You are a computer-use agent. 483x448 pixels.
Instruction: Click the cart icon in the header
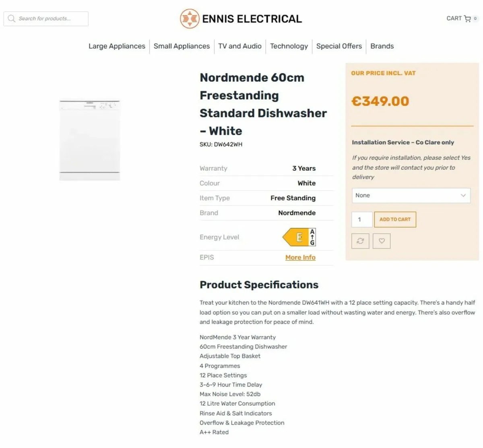point(468,19)
